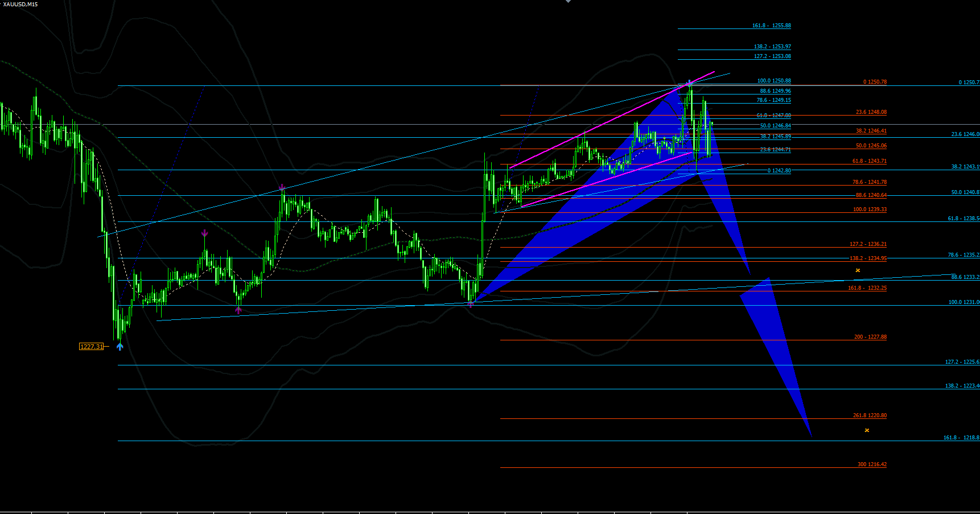Click the cyan 127.2 - 1225.6 label
Screen dimensions: 980x514
[x=962, y=362]
